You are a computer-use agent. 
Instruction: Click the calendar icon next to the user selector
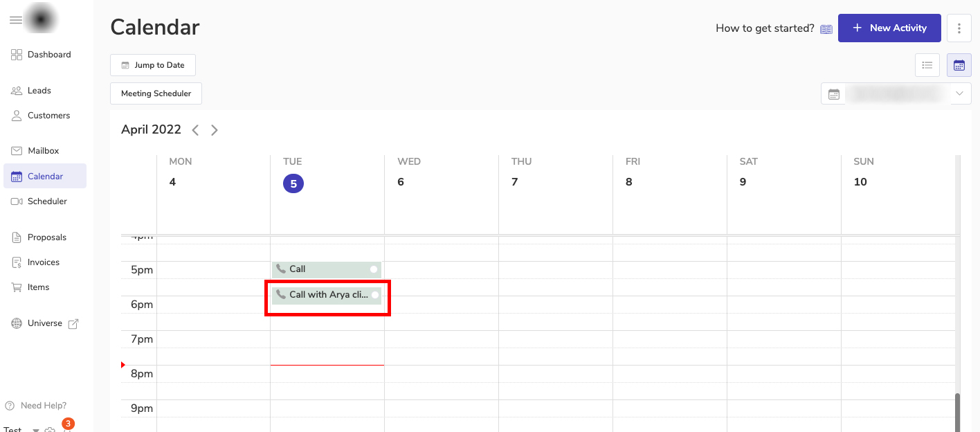tap(834, 94)
